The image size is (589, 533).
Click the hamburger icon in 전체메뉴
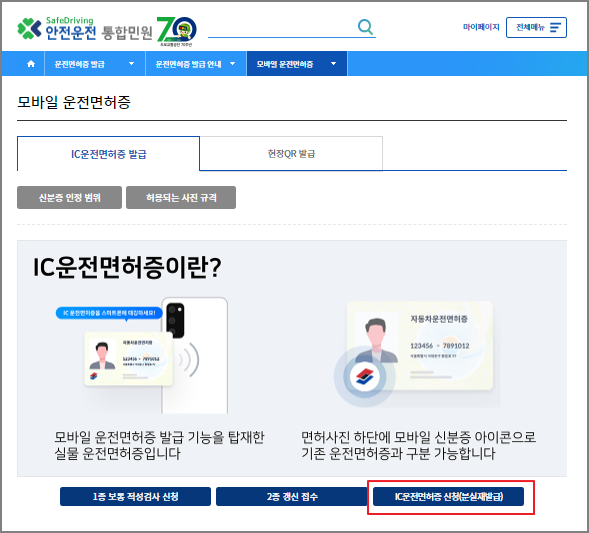tap(555, 27)
